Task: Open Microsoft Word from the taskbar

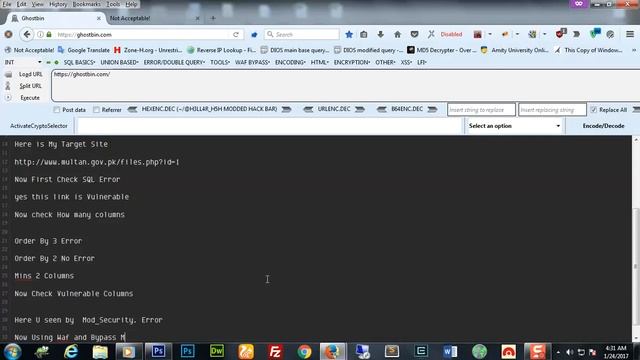Action: click(450, 351)
